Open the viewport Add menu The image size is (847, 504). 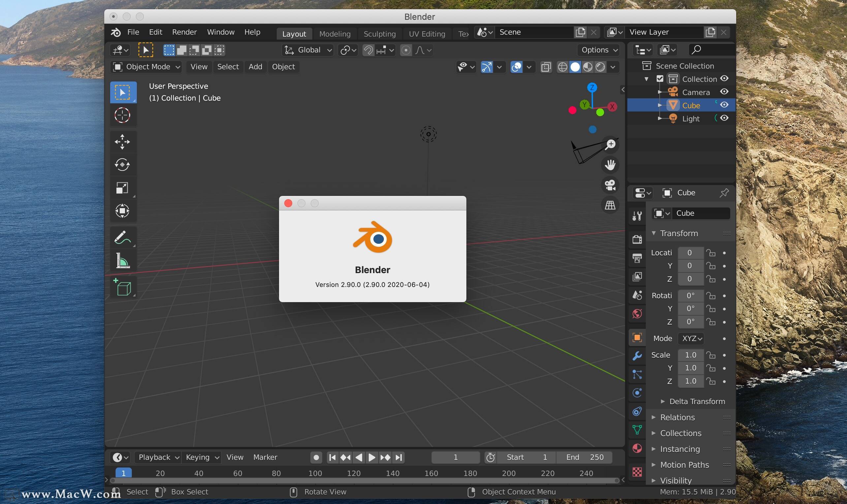pos(255,67)
